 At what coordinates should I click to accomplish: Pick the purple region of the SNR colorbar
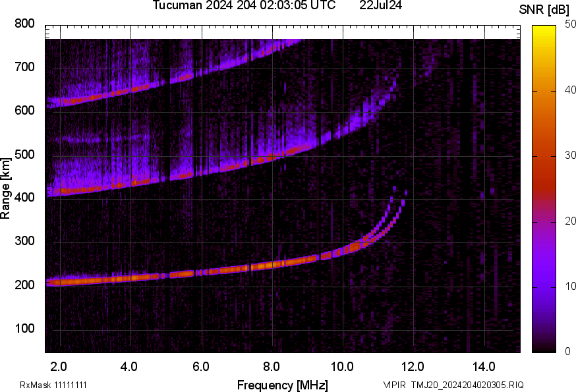544,277
